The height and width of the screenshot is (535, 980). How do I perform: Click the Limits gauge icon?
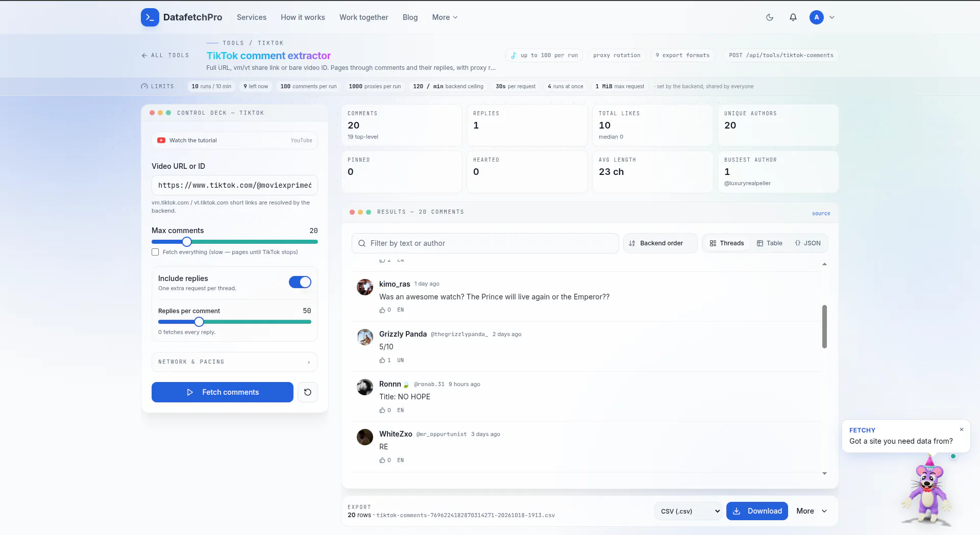[144, 87]
